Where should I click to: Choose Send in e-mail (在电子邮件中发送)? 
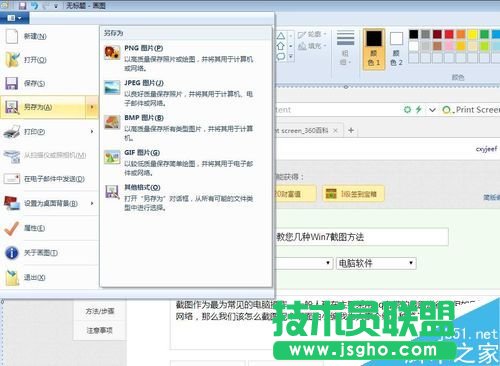[x=50, y=179]
